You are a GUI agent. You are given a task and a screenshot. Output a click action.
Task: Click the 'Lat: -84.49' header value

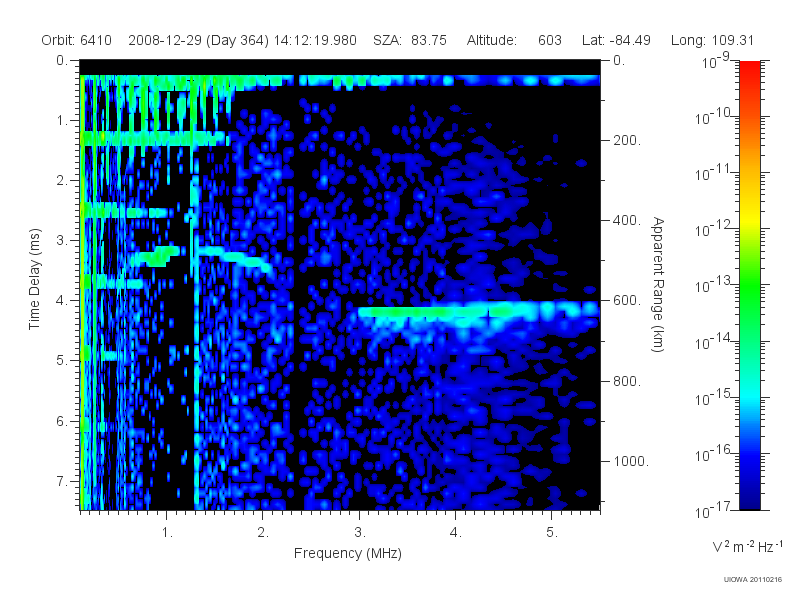point(616,40)
